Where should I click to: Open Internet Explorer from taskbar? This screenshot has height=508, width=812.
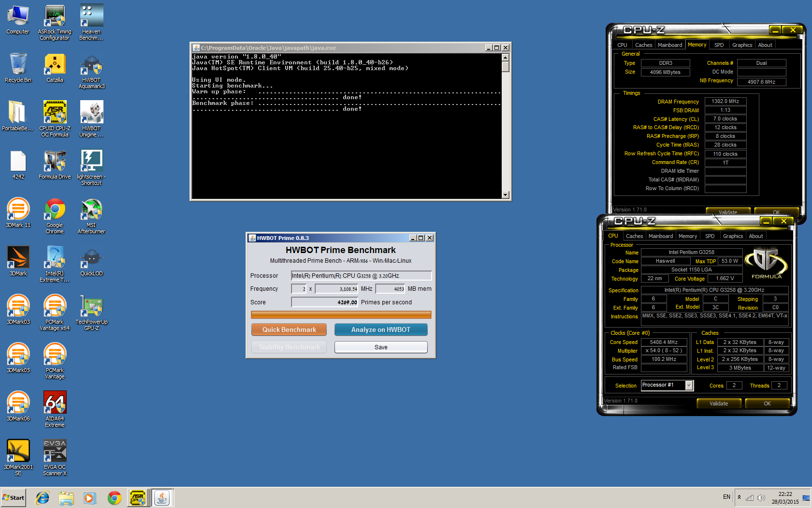click(x=43, y=498)
